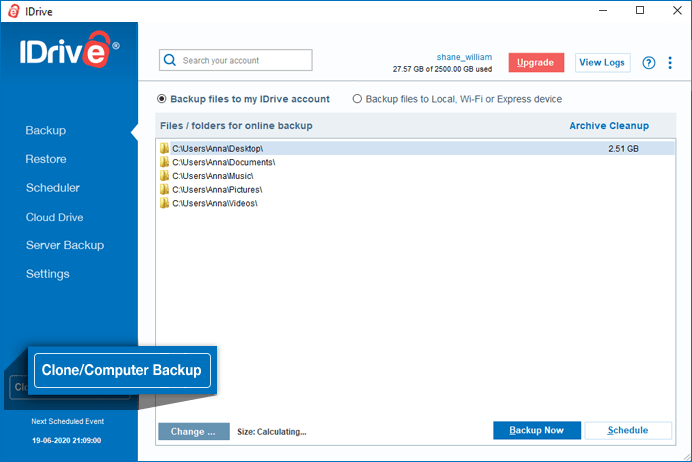Click the Next Scheduled Event label
This screenshot has height=462, width=692.
point(68,421)
